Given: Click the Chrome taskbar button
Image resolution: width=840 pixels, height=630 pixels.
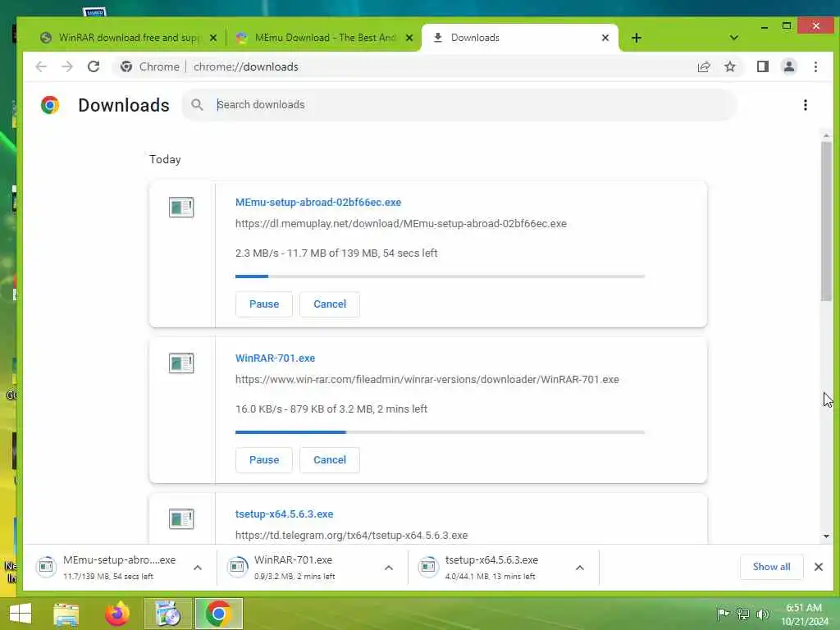Looking at the screenshot, I should point(218,614).
